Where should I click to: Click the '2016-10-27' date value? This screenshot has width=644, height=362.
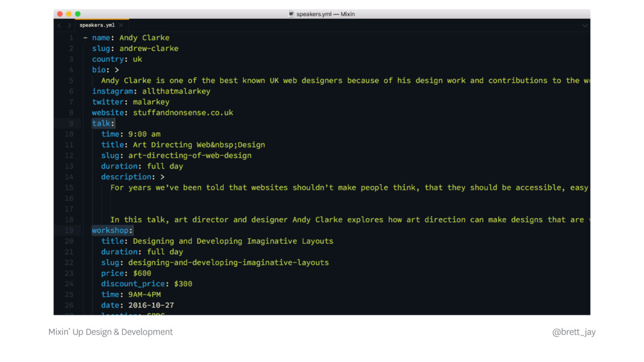click(151, 305)
